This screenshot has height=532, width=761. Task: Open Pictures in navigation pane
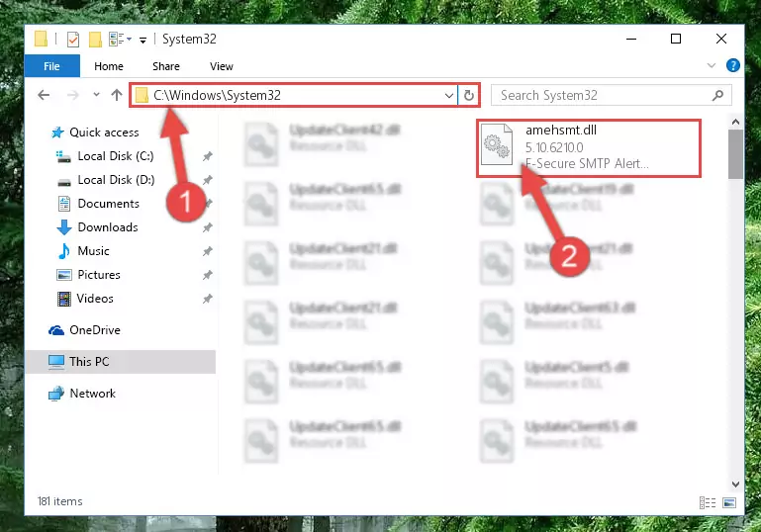coord(99,275)
